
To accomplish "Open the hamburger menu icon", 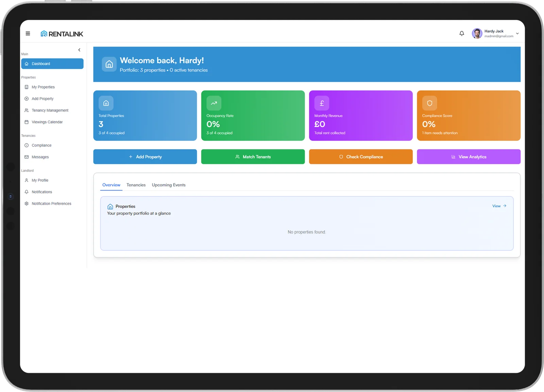I will pos(28,34).
